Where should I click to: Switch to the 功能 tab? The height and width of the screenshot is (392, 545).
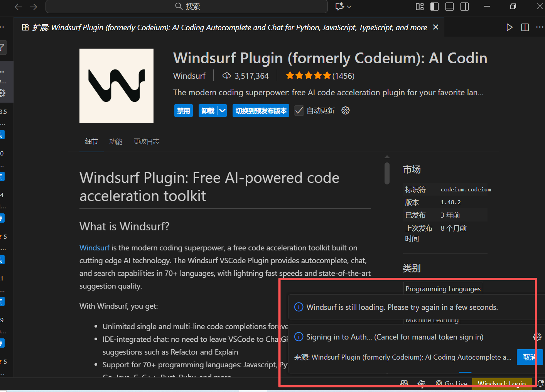116,142
